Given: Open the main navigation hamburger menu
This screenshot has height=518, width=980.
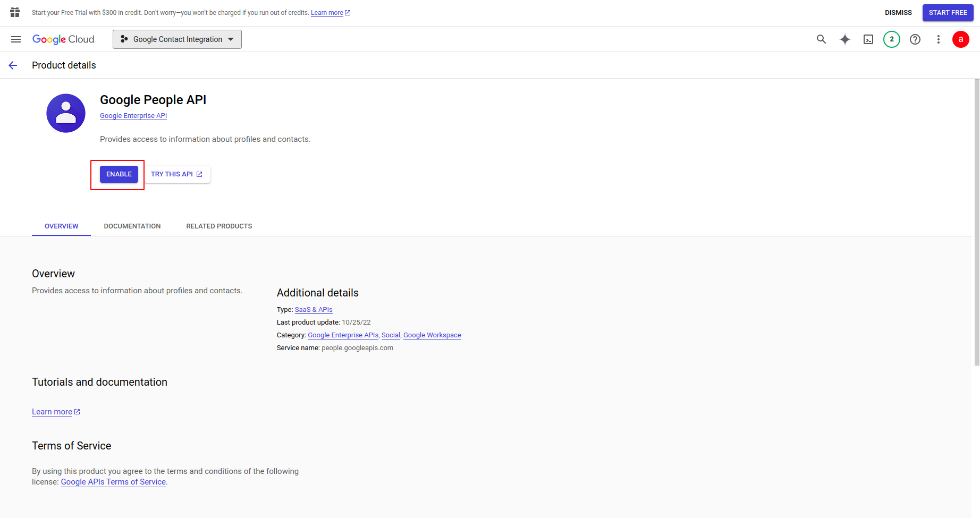Looking at the screenshot, I should [16, 39].
